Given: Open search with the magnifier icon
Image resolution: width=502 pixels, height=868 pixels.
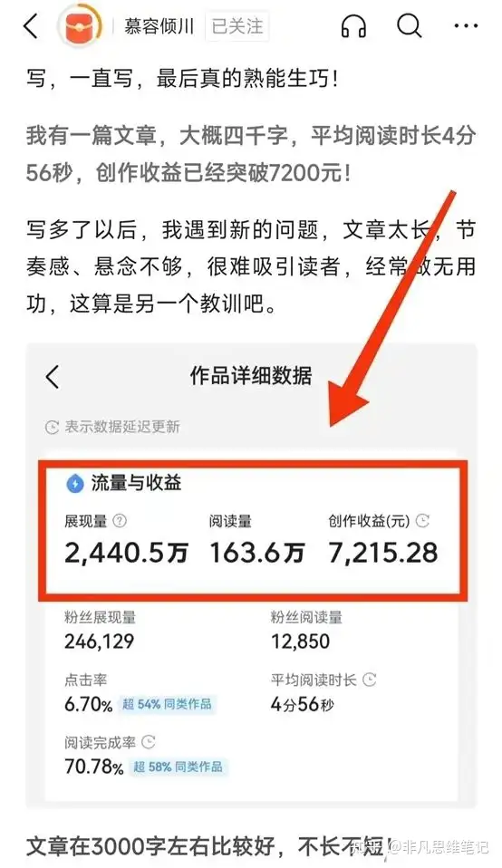Looking at the screenshot, I should tap(410, 25).
